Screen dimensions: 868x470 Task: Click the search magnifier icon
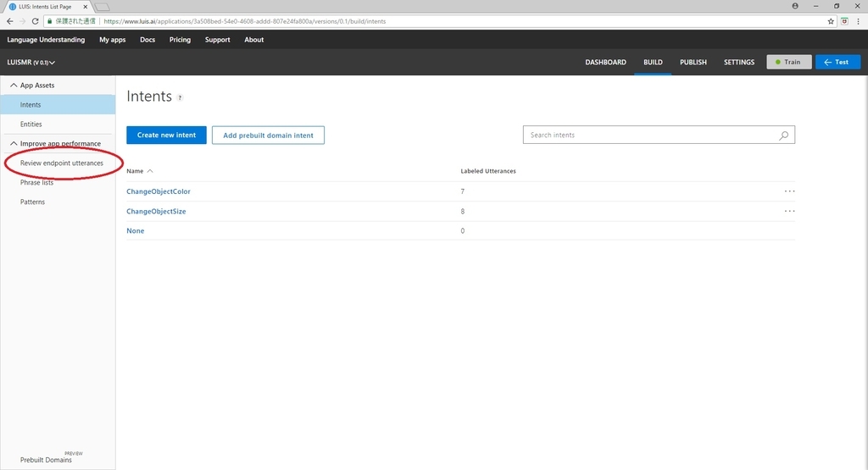point(784,135)
